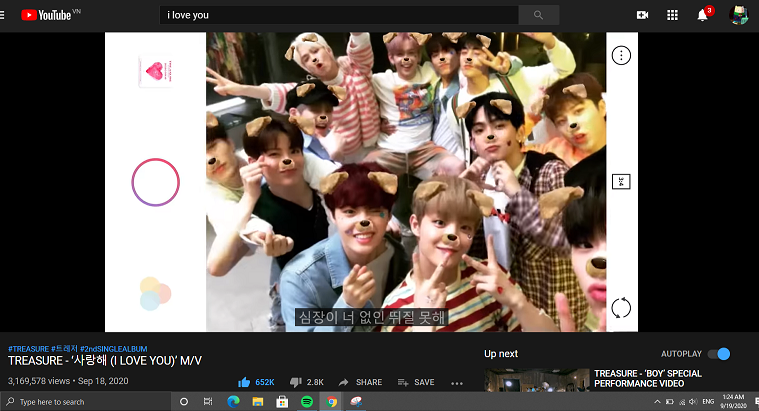This screenshot has width=759, height=411.
Task: Toggle the Autoplay switch
Action: 718,354
